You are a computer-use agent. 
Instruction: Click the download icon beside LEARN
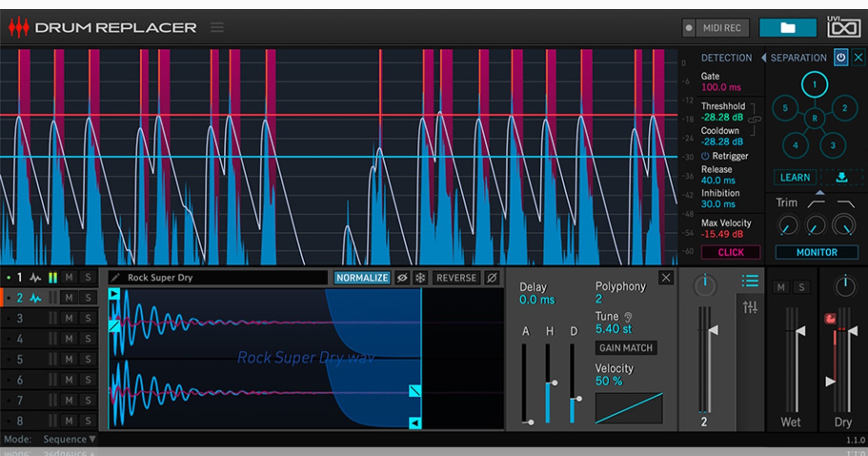click(841, 177)
